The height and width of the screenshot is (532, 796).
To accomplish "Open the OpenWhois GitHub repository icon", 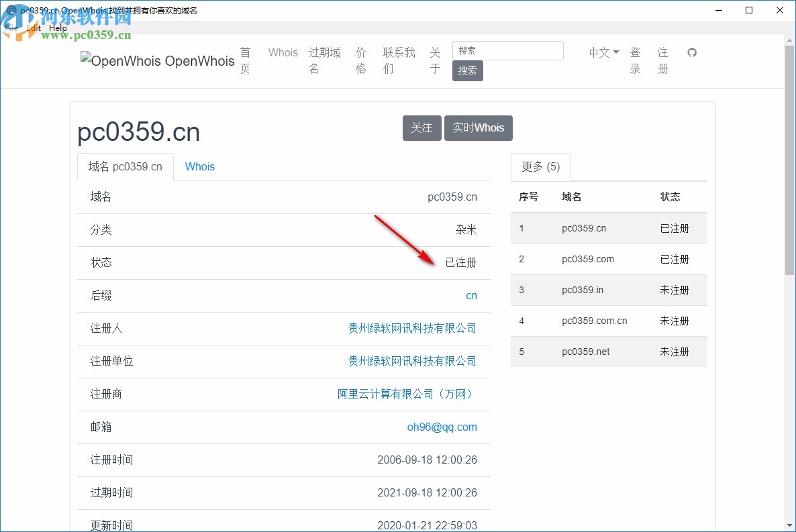I will tap(692, 52).
